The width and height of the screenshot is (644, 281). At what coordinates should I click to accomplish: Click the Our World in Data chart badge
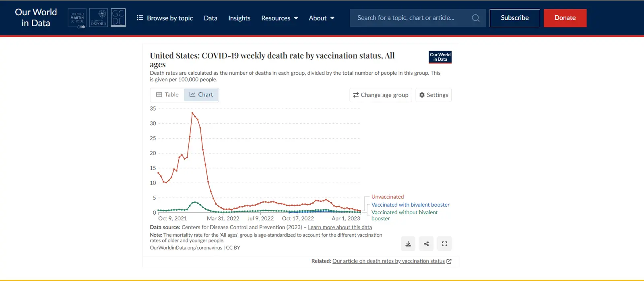(440, 57)
